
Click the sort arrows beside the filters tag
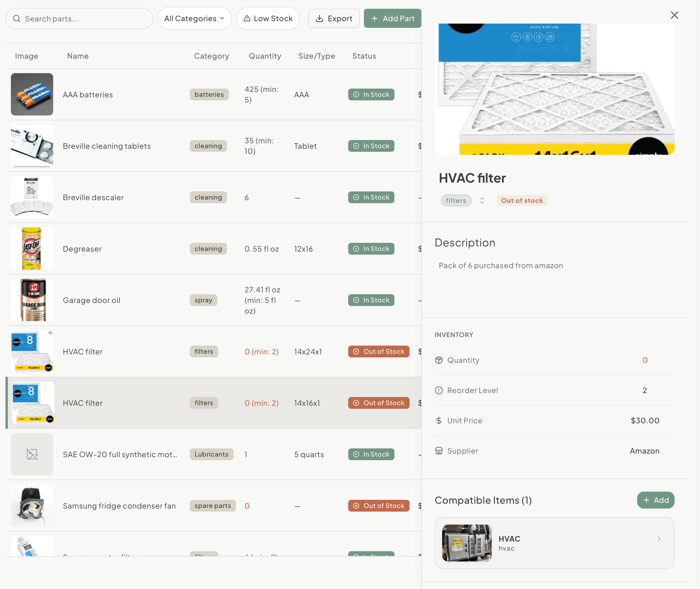[482, 200]
